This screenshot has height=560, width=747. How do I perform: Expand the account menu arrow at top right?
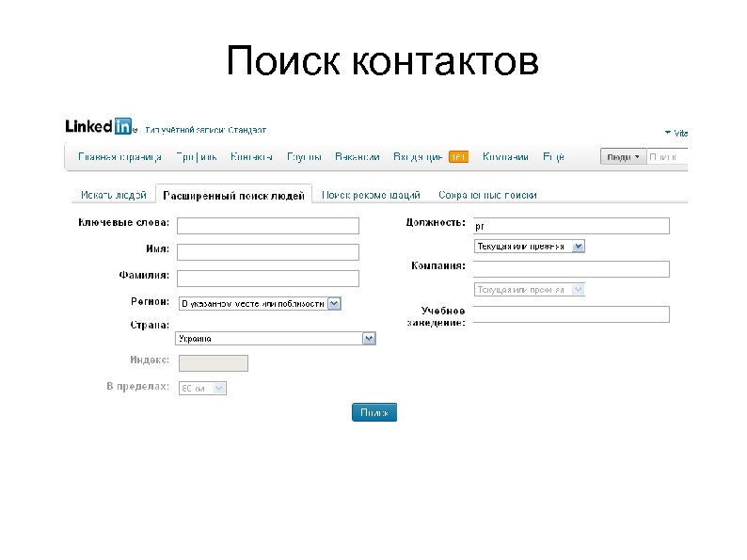coord(668,132)
